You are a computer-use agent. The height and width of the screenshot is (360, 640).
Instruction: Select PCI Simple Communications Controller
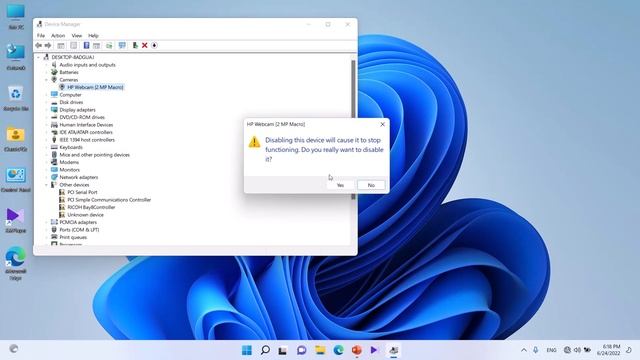coord(109,200)
